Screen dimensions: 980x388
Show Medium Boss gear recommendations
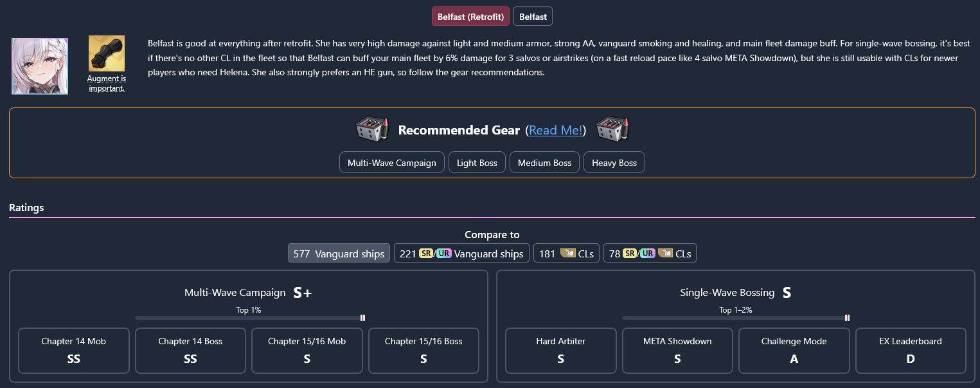(x=544, y=163)
